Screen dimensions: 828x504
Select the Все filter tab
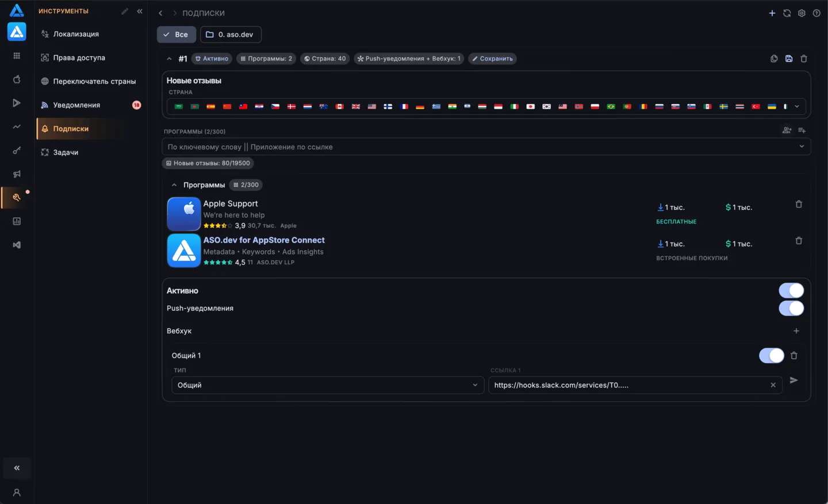coord(177,34)
